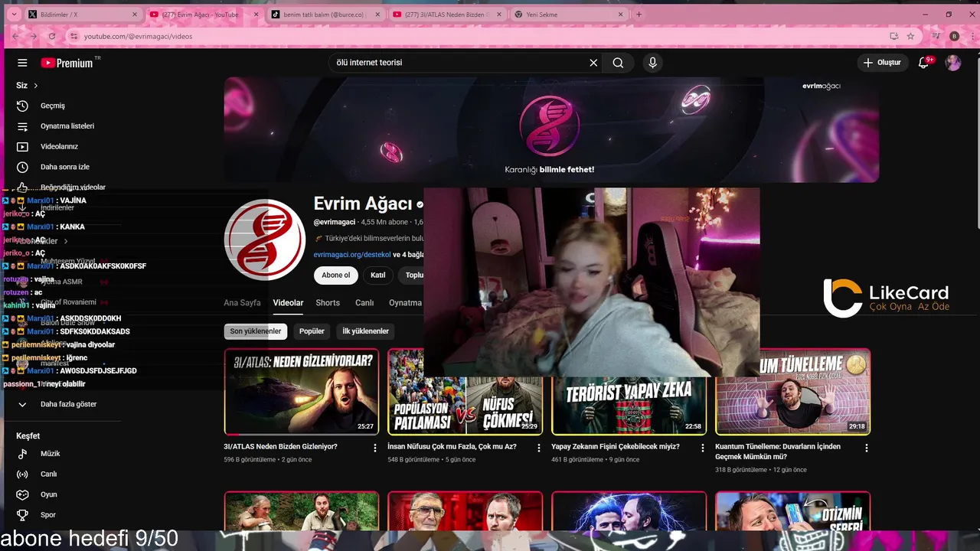The width and height of the screenshot is (980, 551).
Task: Open options for the 3I/ATLAS video
Action: (375, 448)
